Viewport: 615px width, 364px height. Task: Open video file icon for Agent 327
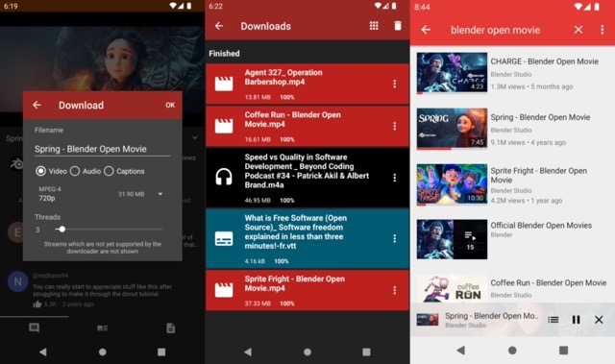pyautogui.click(x=224, y=84)
